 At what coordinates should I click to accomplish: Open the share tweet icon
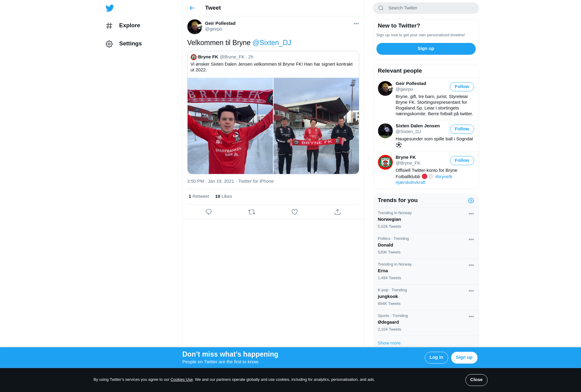click(x=337, y=212)
